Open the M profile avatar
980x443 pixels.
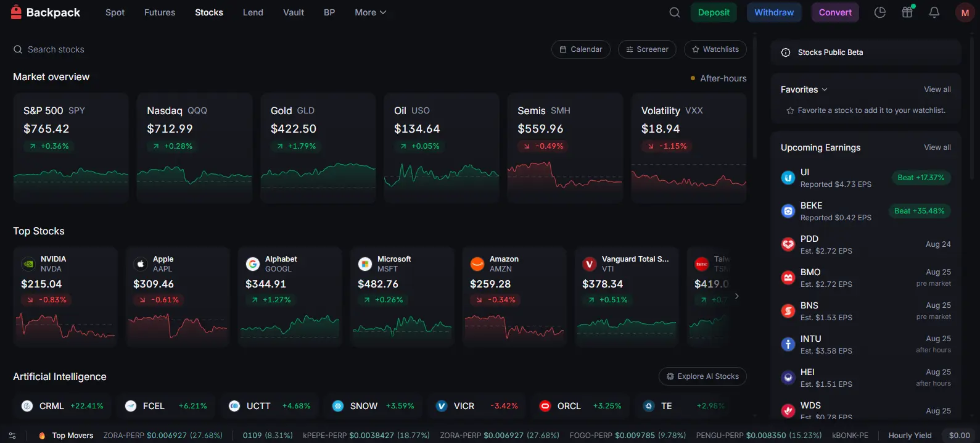pyautogui.click(x=965, y=12)
